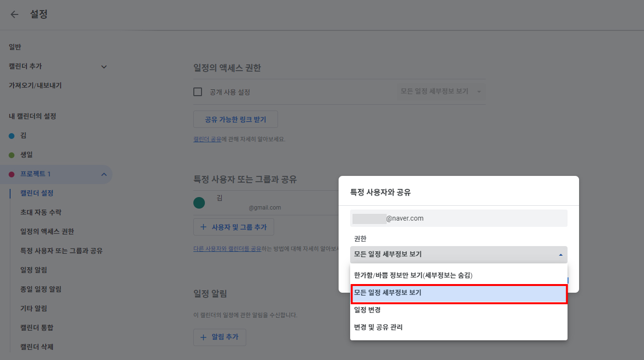This screenshot has height=360, width=644.
Task: Go back using the arrow beside 설정
Action: [14, 14]
